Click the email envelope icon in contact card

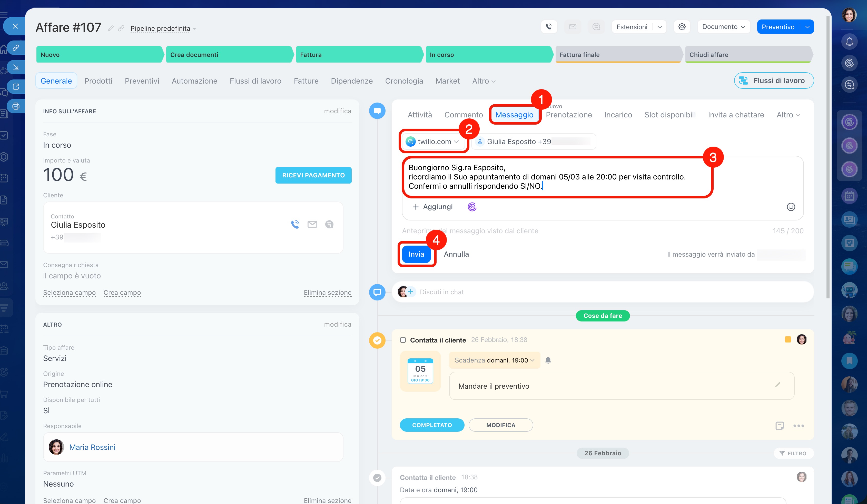(x=312, y=225)
